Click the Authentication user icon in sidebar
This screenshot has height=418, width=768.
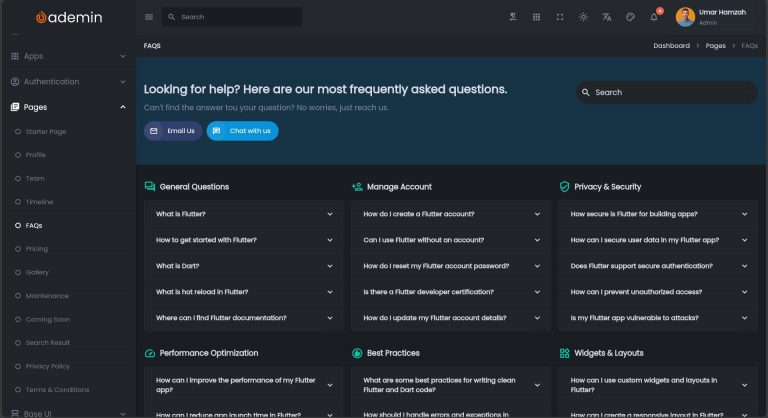(15, 82)
